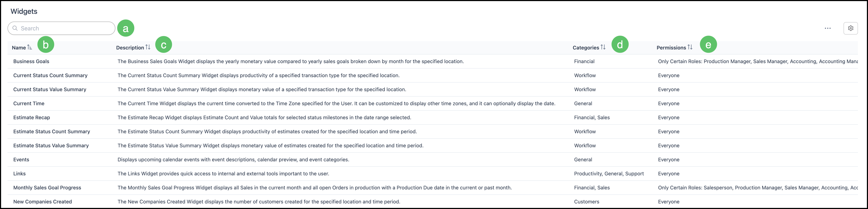Sort by the Permissions column arrows
The image size is (868, 209).
coord(690,47)
